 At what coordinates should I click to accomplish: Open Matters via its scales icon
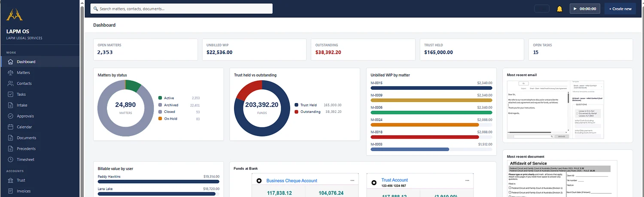pyautogui.click(x=11, y=73)
